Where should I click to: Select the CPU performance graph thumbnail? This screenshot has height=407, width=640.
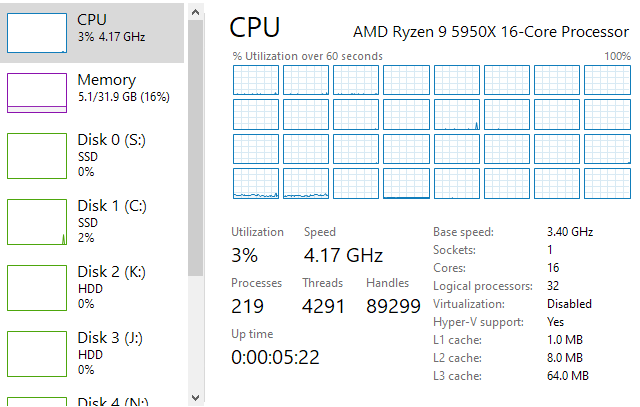36,33
